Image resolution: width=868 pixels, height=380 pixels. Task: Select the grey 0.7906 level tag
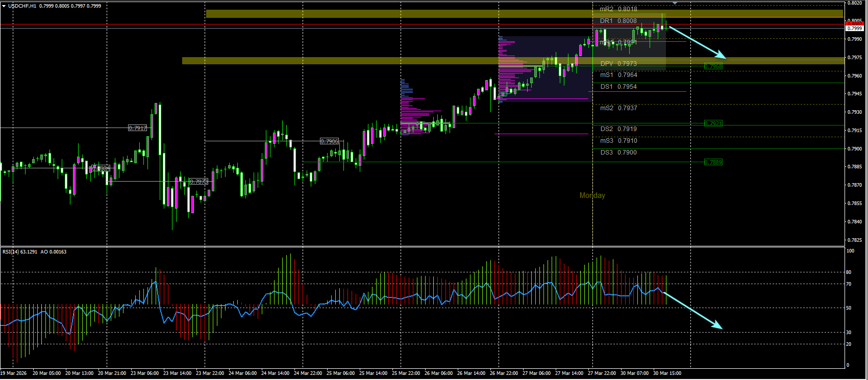point(330,141)
